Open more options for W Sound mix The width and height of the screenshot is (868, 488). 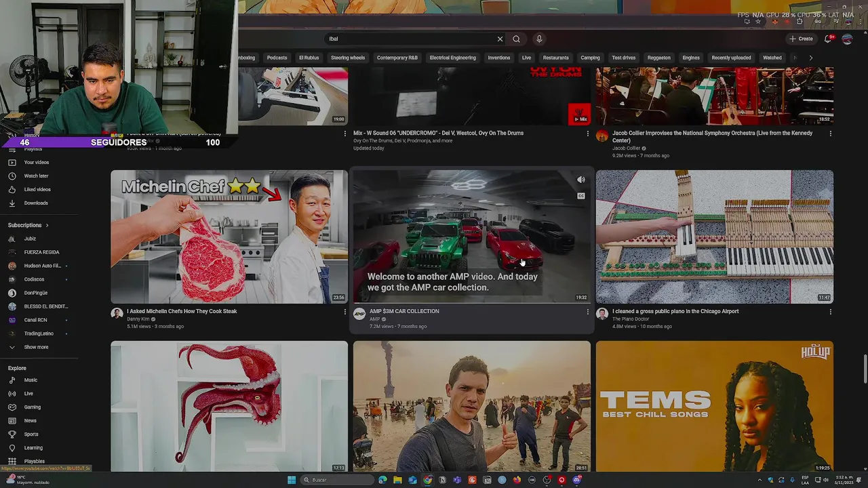point(588,134)
